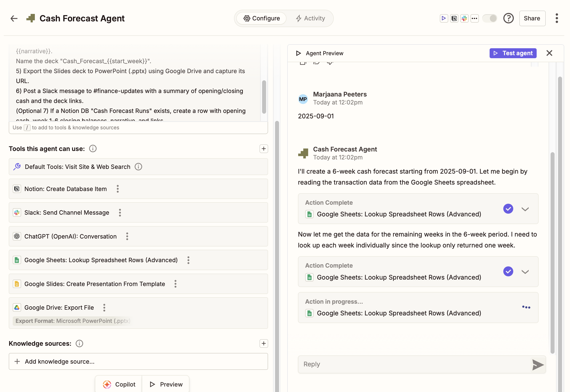Select the Configure tab
The image size is (570, 392).
tap(262, 18)
